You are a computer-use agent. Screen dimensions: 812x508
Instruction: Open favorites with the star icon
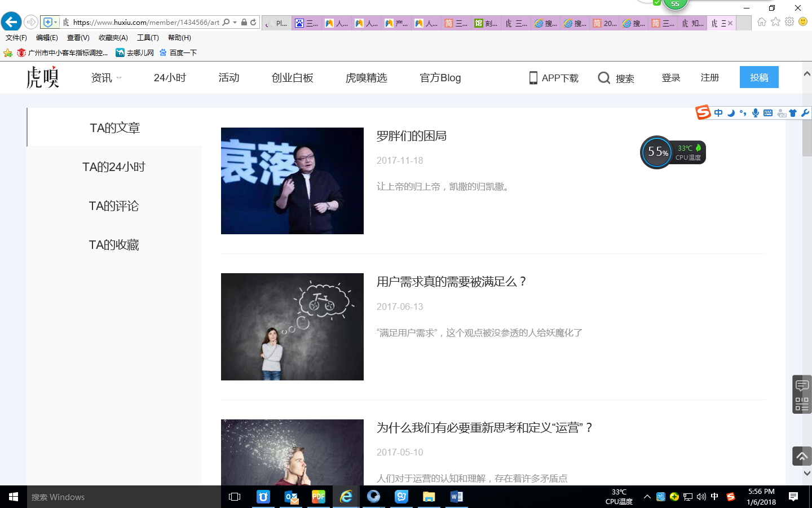tap(776, 21)
